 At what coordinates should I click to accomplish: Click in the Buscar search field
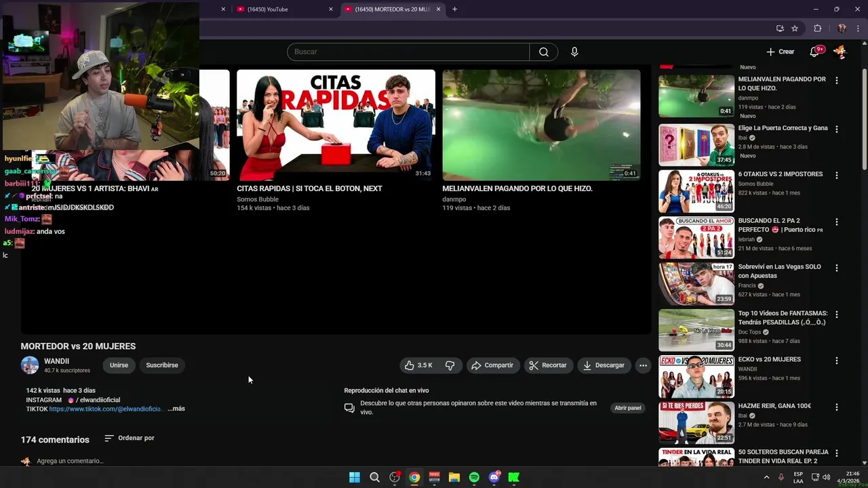click(x=408, y=52)
